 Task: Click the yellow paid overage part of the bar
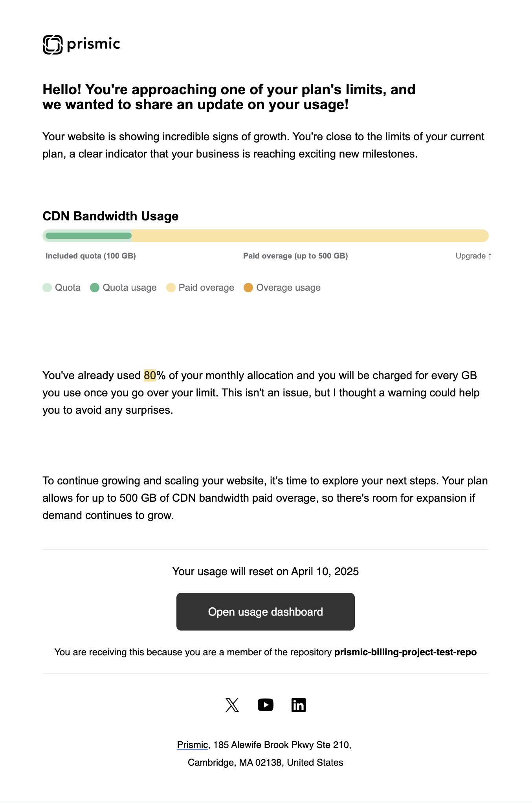310,236
